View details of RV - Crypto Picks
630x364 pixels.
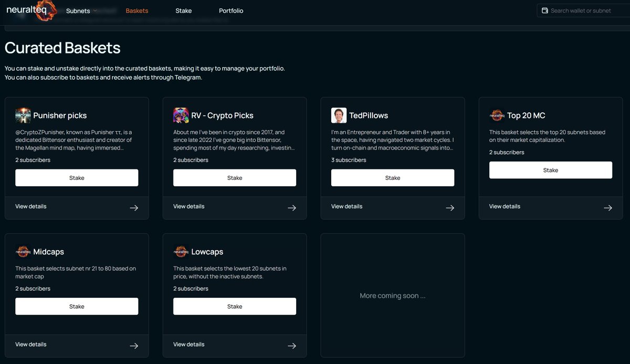[x=189, y=206]
